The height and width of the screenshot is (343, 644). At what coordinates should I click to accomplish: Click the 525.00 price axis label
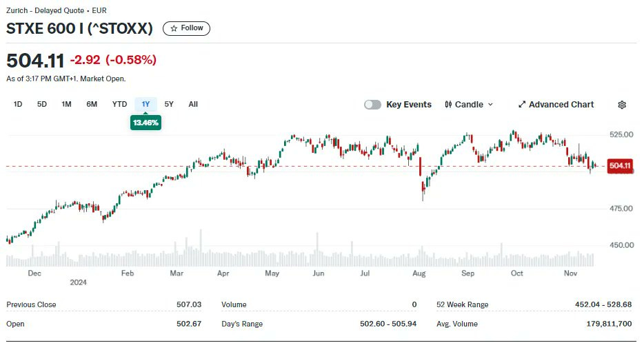[621, 134]
